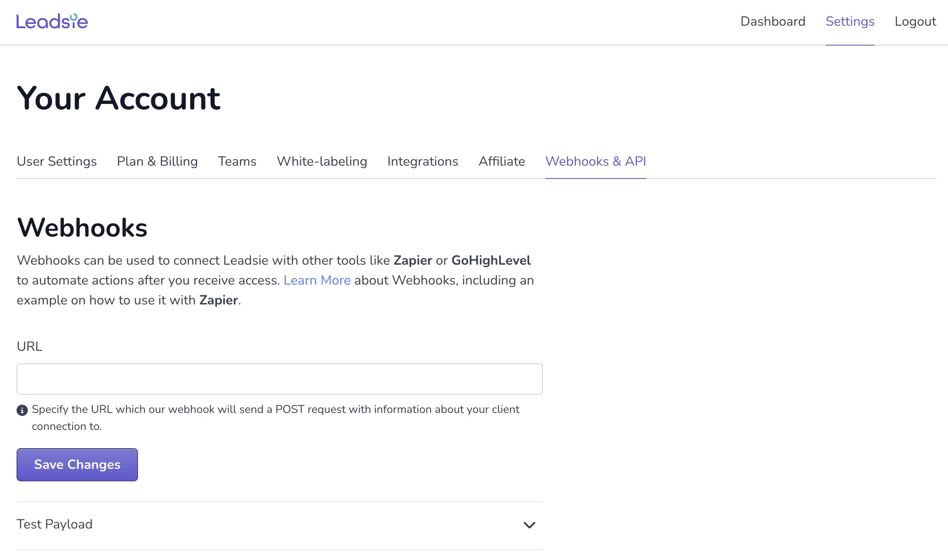The image size is (948, 560).
Task: Switch to White-labeling tab
Action: click(322, 162)
